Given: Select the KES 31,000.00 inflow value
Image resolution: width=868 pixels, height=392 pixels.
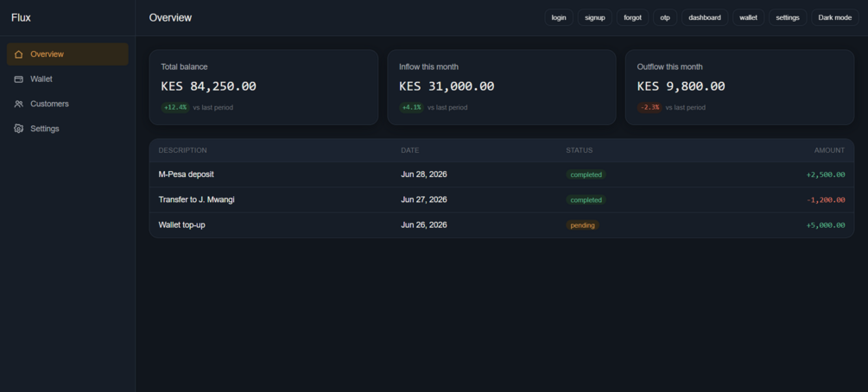Looking at the screenshot, I should (x=447, y=86).
